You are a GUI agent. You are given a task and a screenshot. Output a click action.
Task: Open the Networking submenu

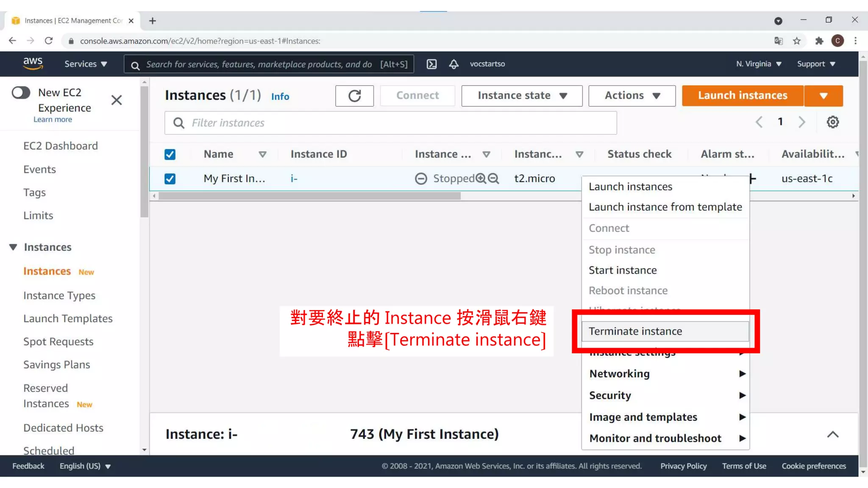(x=665, y=374)
